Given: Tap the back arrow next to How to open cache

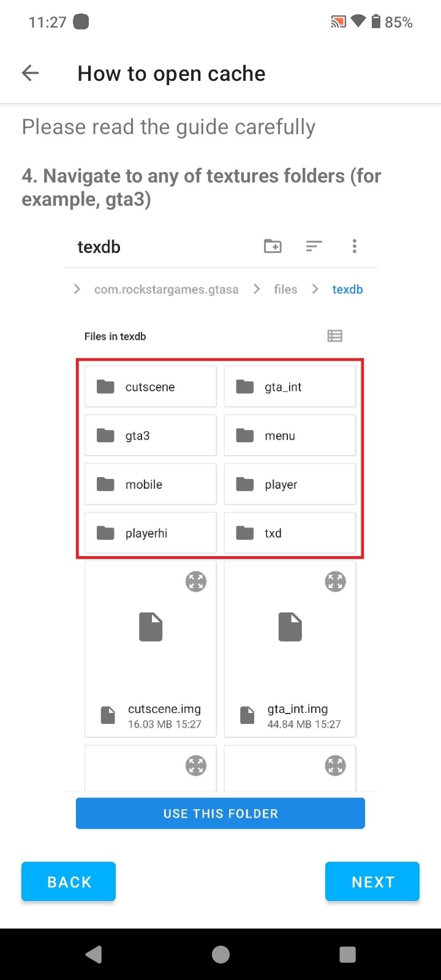Looking at the screenshot, I should pyautogui.click(x=29, y=73).
